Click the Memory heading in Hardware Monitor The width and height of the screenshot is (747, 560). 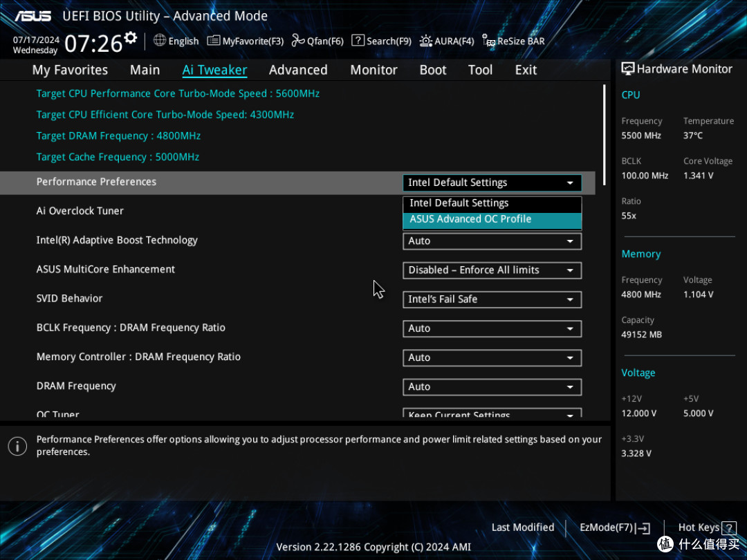[x=640, y=254]
